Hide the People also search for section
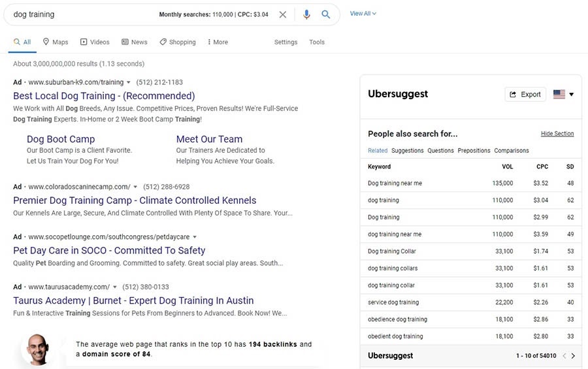Viewport: 588px width, 369px height. [x=557, y=133]
